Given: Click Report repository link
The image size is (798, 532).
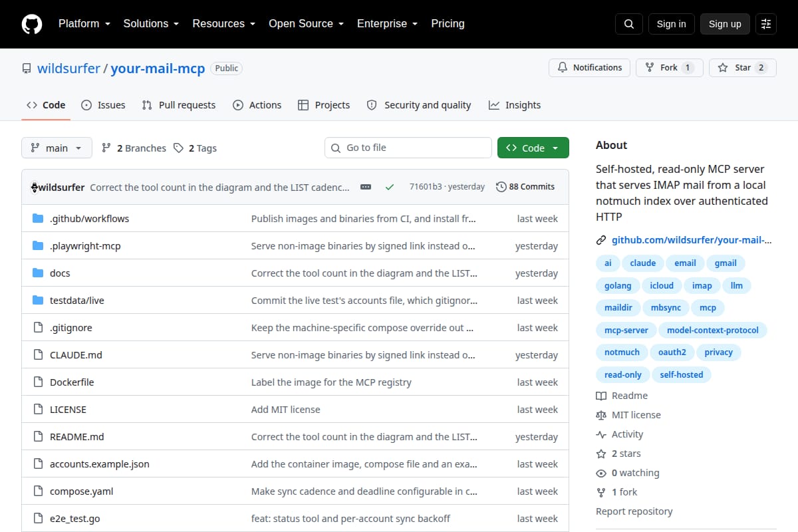Looking at the screenshot, I should click(634, 511).
